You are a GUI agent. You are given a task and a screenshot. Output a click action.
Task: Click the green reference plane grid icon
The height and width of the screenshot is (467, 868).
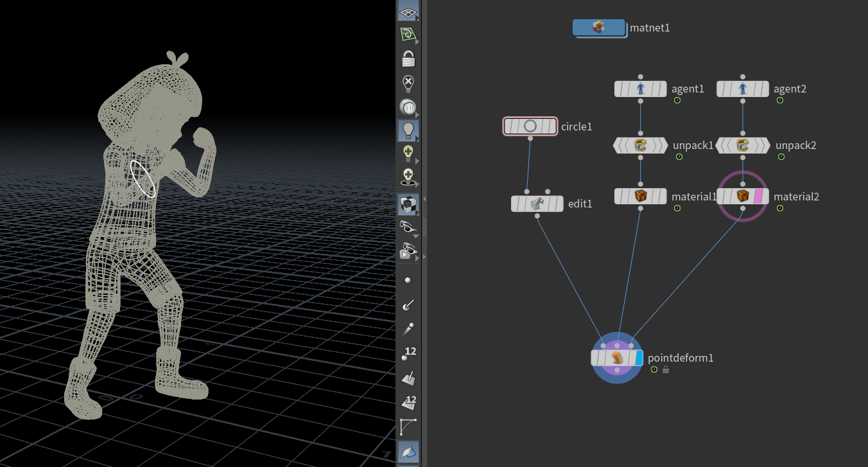tap(408, 35)
